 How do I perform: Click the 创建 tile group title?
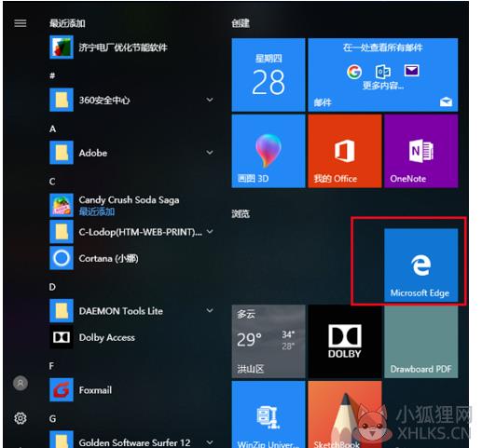(x=241, y=23)
